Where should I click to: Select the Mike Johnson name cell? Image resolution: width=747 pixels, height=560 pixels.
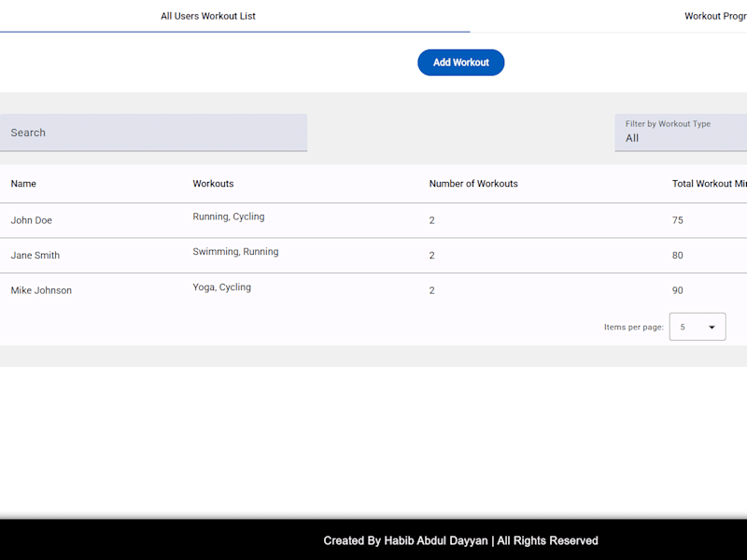point(41,290)
